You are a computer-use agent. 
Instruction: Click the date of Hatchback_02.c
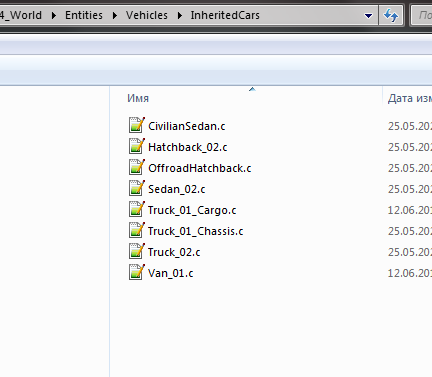click(410, 147)
